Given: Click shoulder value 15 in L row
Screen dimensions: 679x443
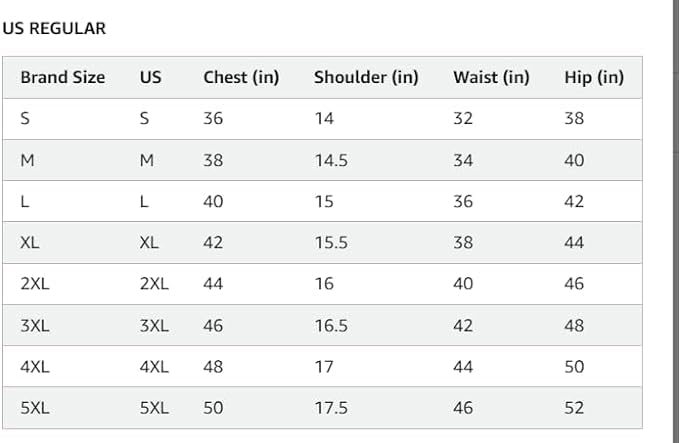Looking at the screenshot, I should [324, 201].
